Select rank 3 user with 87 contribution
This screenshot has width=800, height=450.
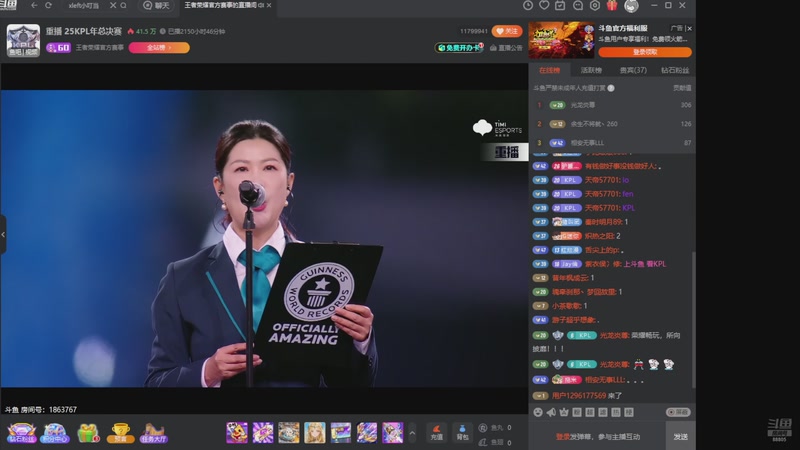pos(612,143)
